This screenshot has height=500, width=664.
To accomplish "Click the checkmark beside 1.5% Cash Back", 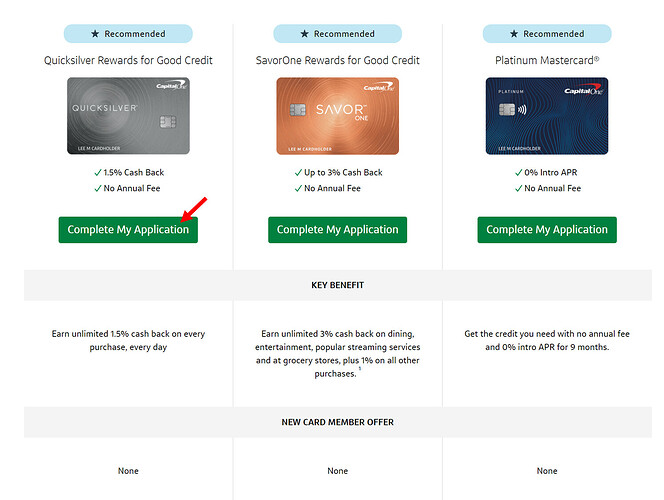I will point(98,172).
